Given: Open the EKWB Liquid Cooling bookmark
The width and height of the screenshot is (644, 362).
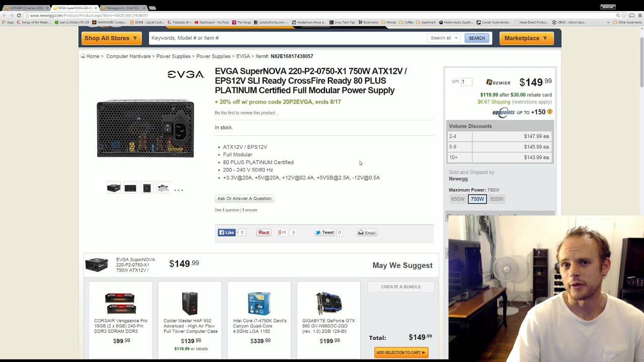Looking at the screenshot, I should [147, 22].
